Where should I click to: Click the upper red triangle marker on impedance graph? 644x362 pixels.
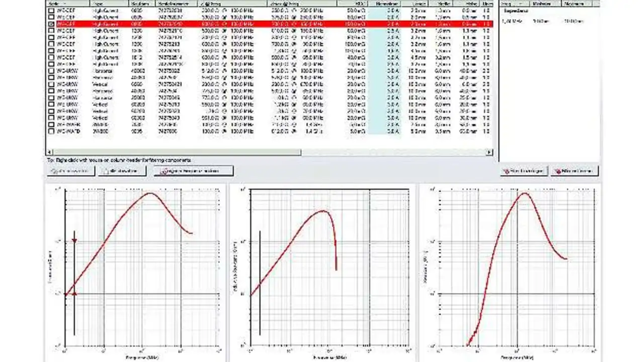(x=74, y=241)
